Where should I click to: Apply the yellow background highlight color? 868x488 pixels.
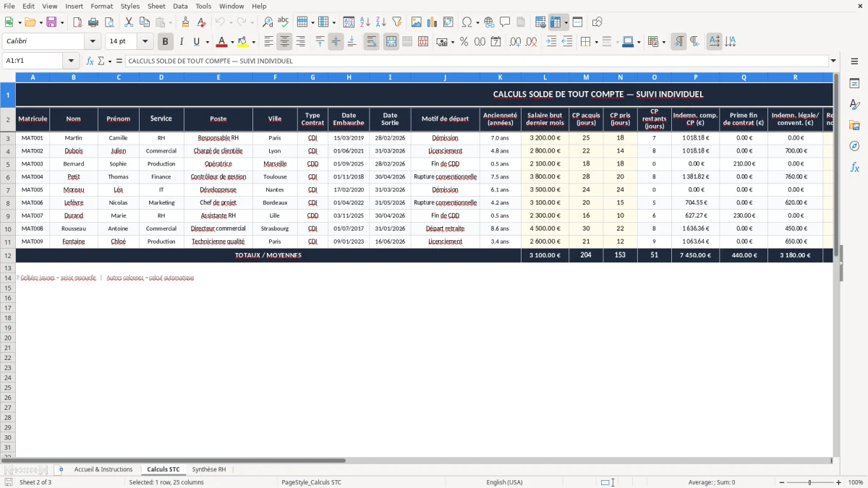(242, 42)
